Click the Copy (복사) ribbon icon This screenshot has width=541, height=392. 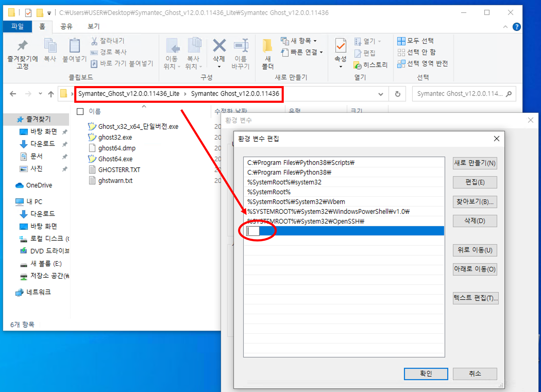pyautogui.click(x=50, y=46)
